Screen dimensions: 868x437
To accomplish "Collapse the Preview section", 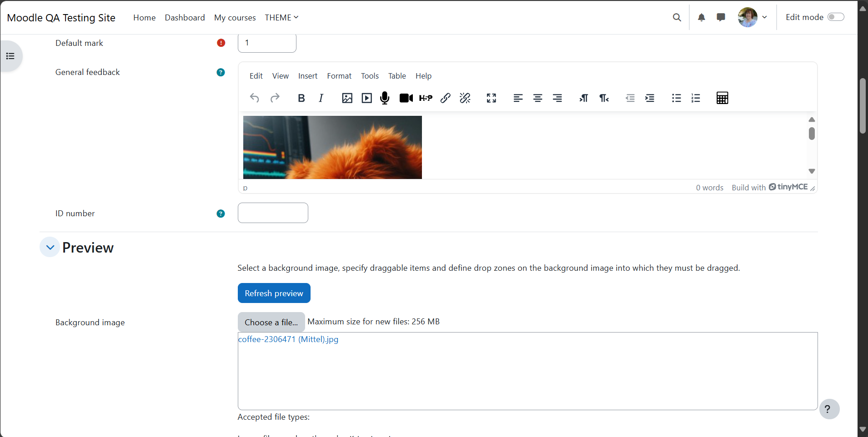I will pyautogui.click(x=50, y=247).
